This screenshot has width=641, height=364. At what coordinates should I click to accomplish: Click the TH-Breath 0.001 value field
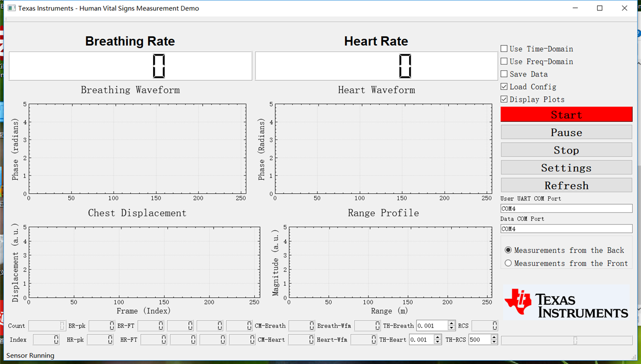pos(432,325)
